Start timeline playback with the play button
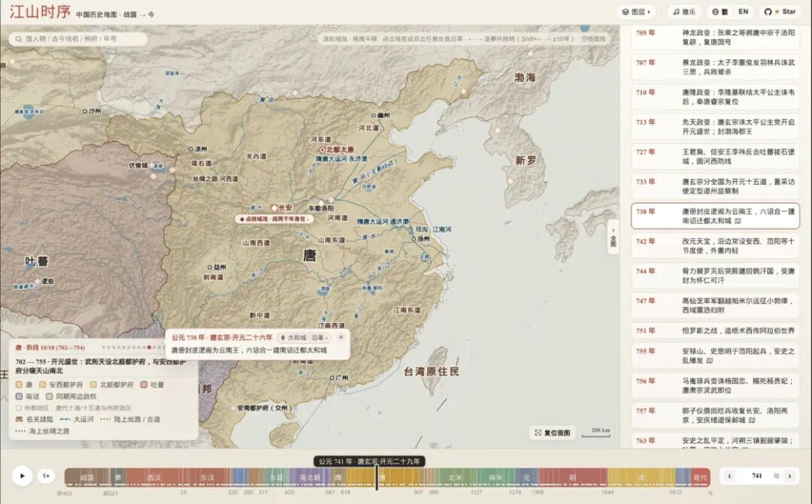The height and width of the screenshot is (504, 812). (x=22, y=475)
